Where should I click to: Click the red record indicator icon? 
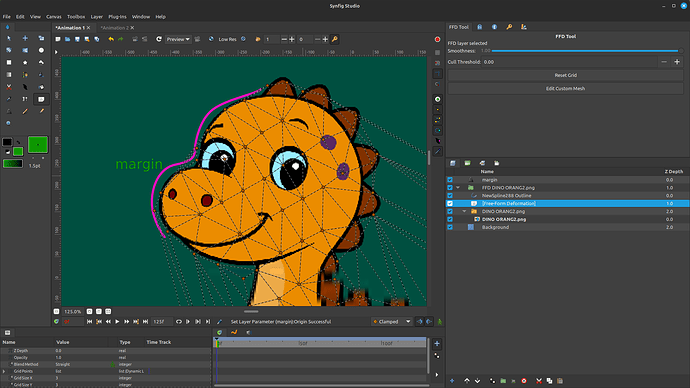pos(437,39)
